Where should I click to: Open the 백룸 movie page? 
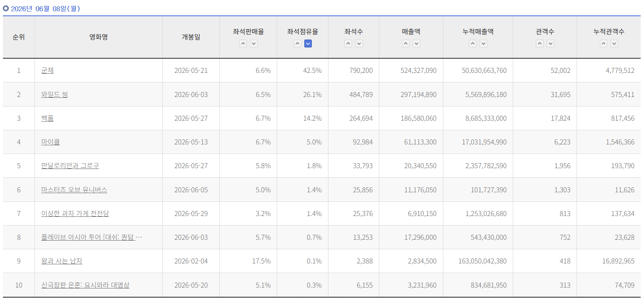(47, 118)
